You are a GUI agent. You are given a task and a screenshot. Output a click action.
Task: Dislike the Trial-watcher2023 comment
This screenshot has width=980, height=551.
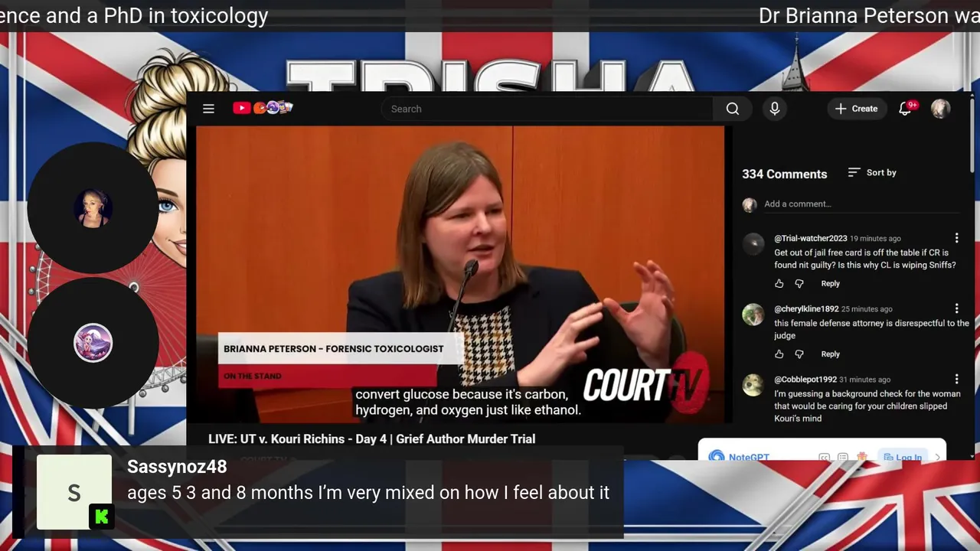[799, 284]
